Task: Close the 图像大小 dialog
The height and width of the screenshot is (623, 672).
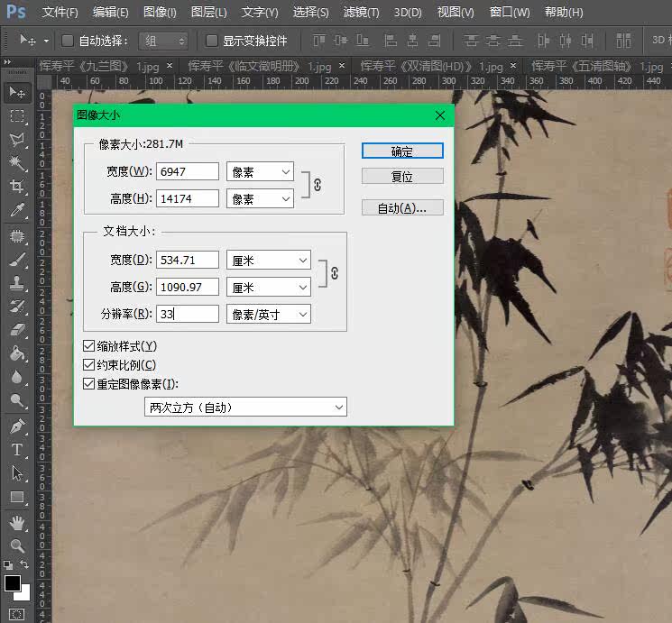Action: pyautogui.click(x=439, y=115)
